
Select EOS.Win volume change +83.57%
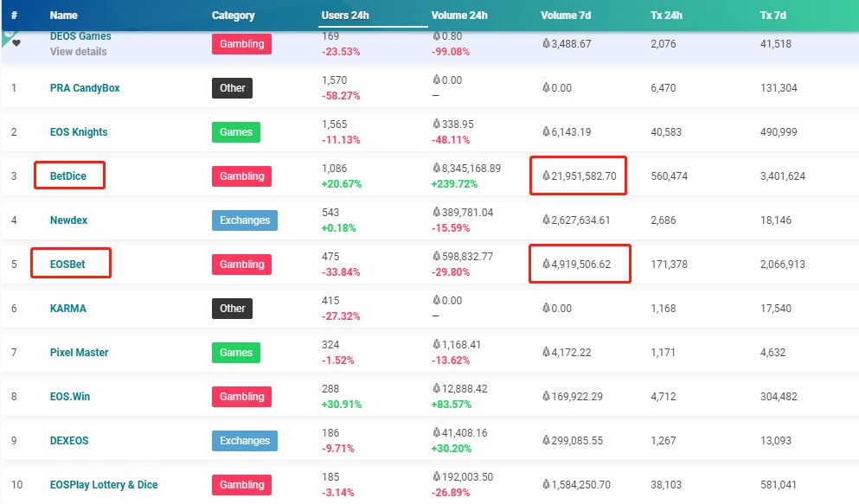coord(452,405)
